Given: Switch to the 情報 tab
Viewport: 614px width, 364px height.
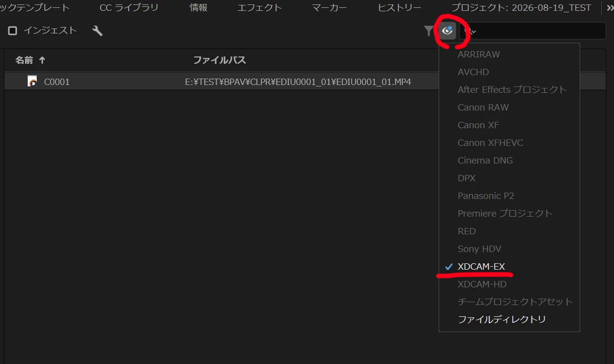Looking at the screenshot, I should [x=198, y=8].
